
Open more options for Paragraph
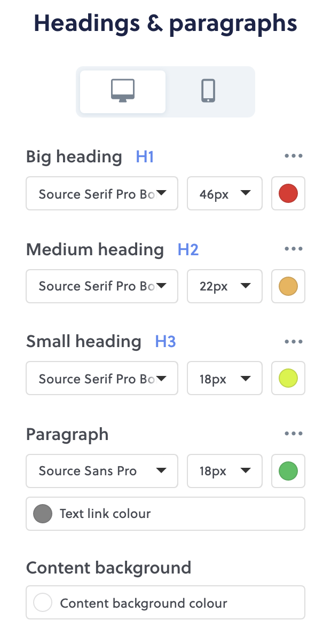[x=294, y=434]
